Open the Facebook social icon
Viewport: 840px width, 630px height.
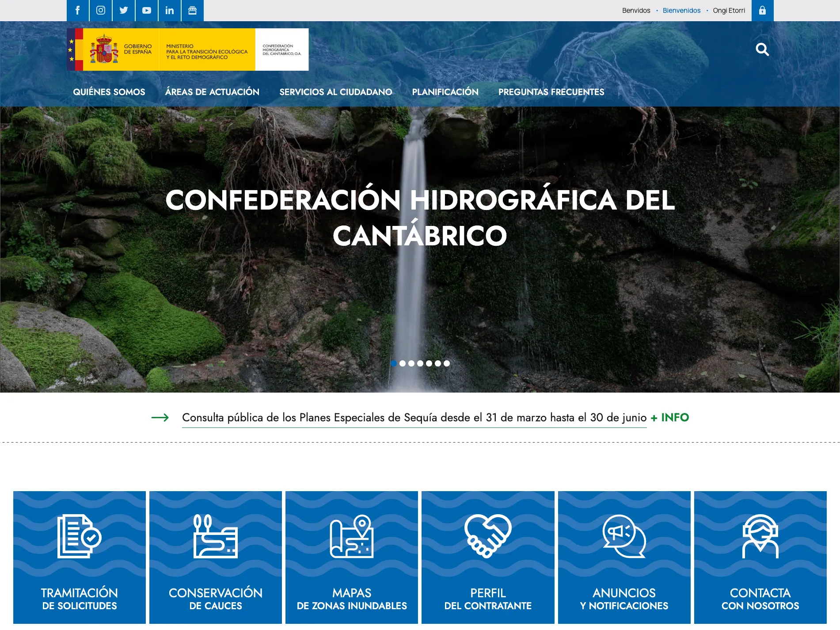(78, 11)
